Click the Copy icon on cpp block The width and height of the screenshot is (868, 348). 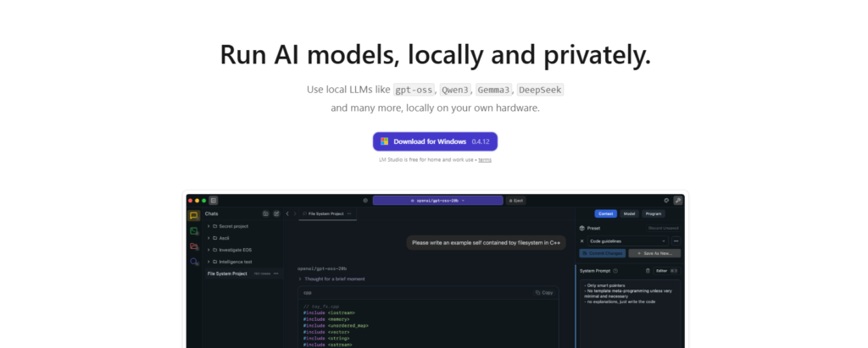(x=545, y=293)
